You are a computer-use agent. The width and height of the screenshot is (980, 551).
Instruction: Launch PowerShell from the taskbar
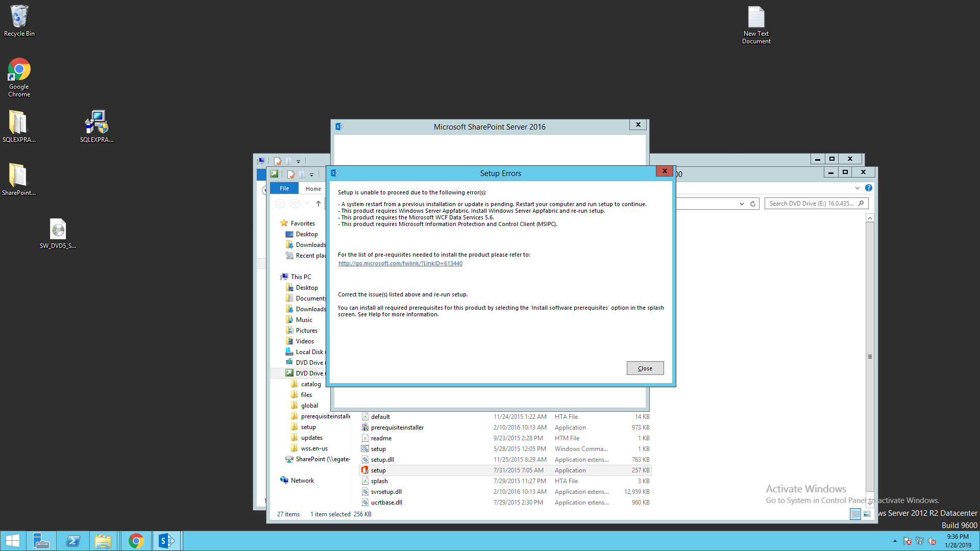73,540
